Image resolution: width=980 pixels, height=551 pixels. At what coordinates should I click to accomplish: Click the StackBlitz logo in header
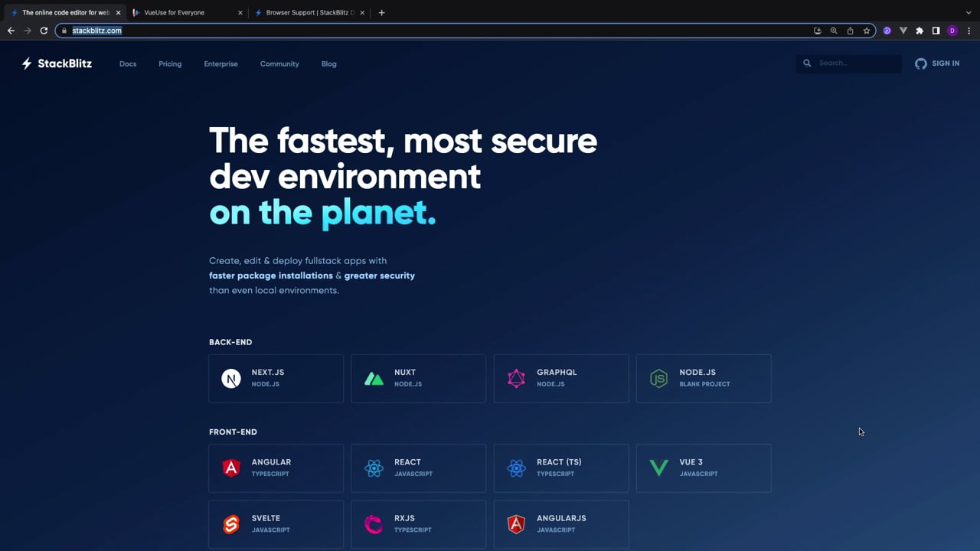(57, 64)
